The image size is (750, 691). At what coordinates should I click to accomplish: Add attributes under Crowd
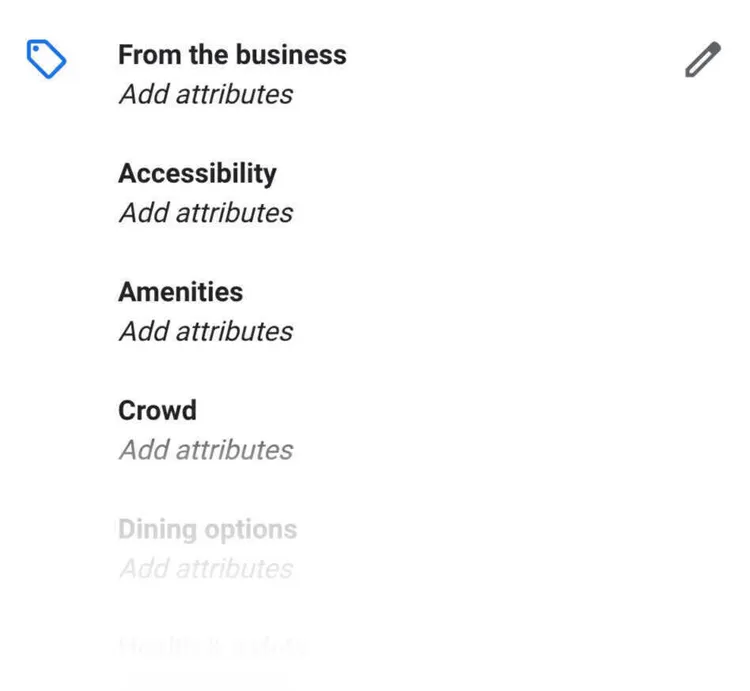click(206, 450)
